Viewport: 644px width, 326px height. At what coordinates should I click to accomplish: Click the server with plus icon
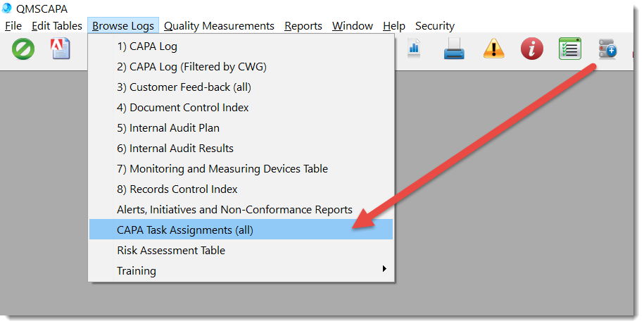coord(608,49)
